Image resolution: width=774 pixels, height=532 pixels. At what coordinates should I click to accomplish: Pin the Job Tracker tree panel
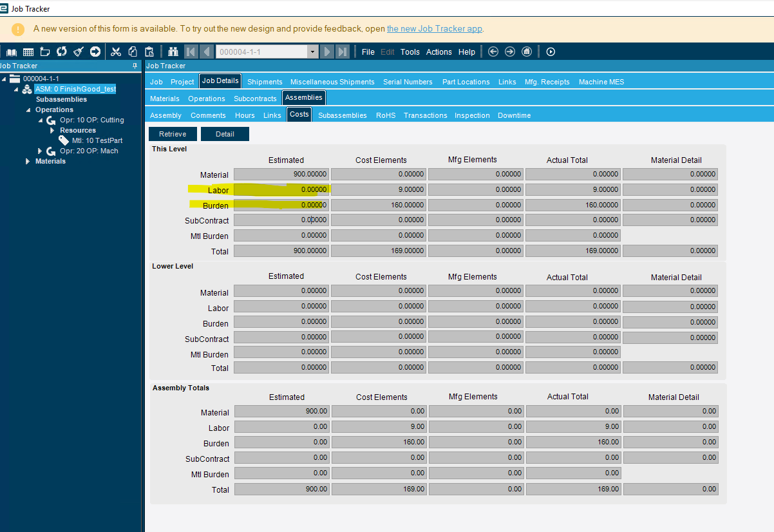click(x=135, y=66)
